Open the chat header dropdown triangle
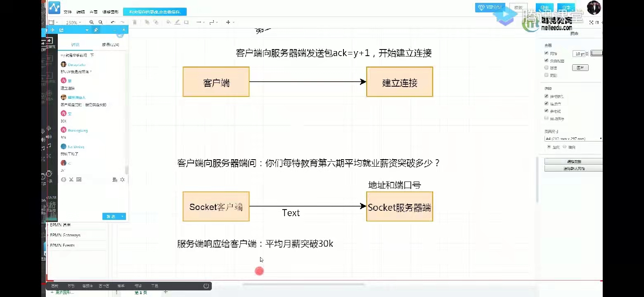Viewport: 644px width, 297px height. [x=87, y=30]
